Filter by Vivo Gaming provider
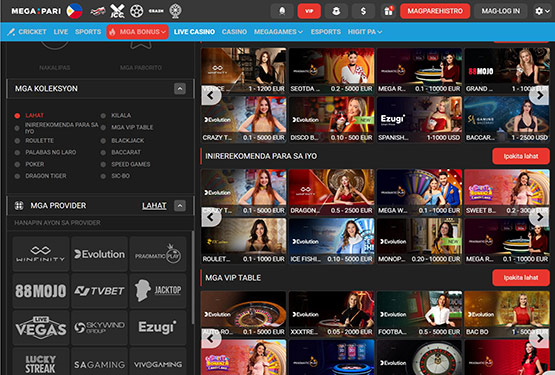The height and width of the screenshot is (375, 555). pyautogui.click(x=158, y=361)
